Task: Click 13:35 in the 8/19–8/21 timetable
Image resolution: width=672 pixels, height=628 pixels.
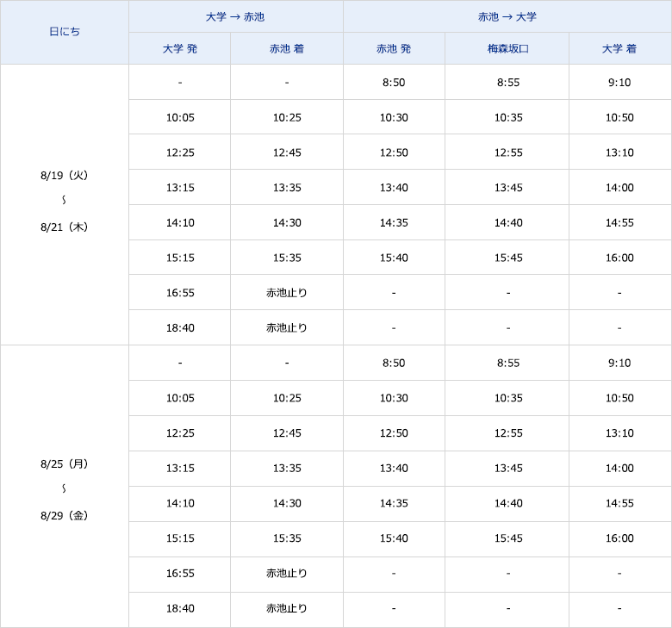Action: coord(287,188)
